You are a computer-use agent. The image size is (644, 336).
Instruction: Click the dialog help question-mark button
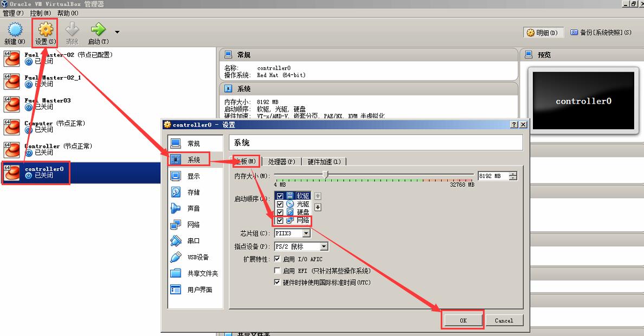click(514, 125)
